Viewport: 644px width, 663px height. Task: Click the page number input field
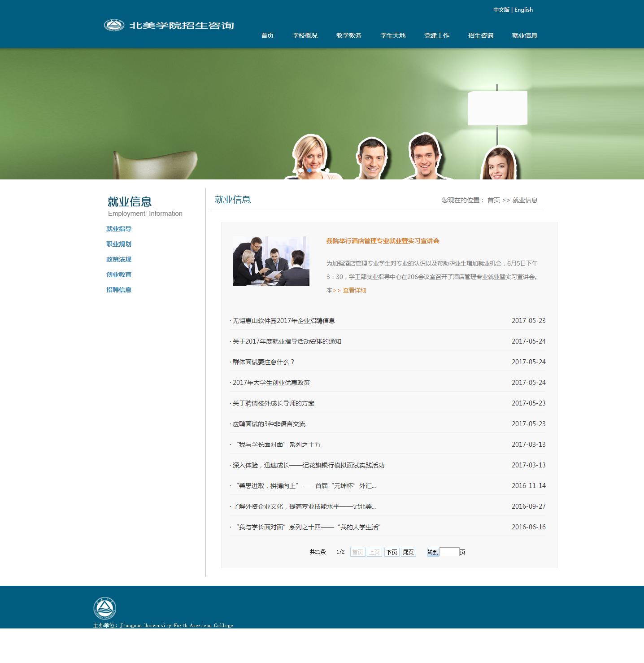[x=449, y=552]
